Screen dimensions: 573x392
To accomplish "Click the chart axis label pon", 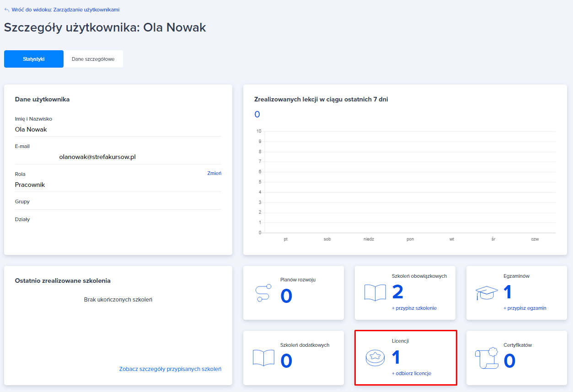I will pos(410,239).
